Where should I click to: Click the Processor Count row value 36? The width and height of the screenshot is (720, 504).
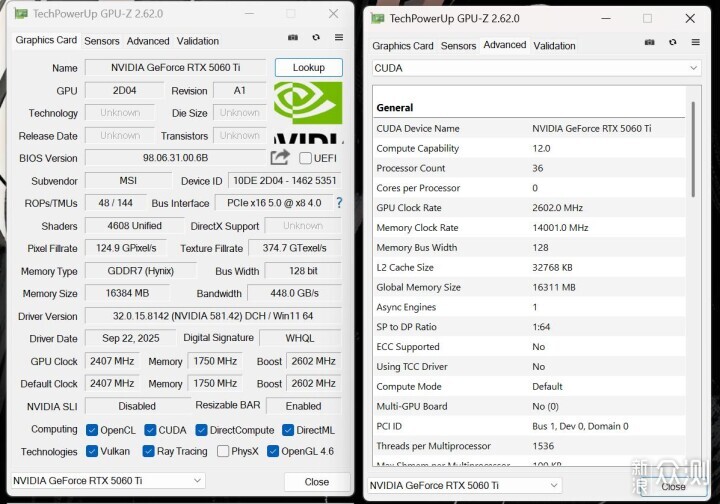(538, 168)
